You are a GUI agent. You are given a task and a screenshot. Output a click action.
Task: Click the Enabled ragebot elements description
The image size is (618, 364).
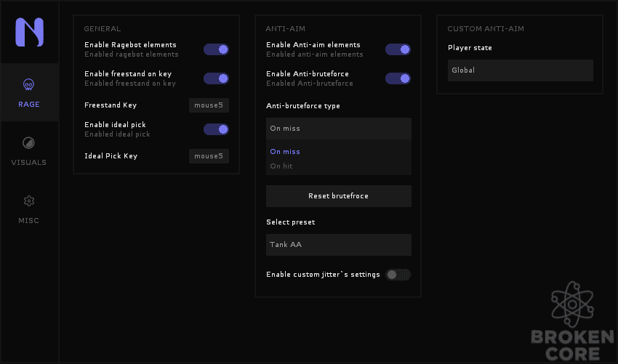click(x=132, y=54)
